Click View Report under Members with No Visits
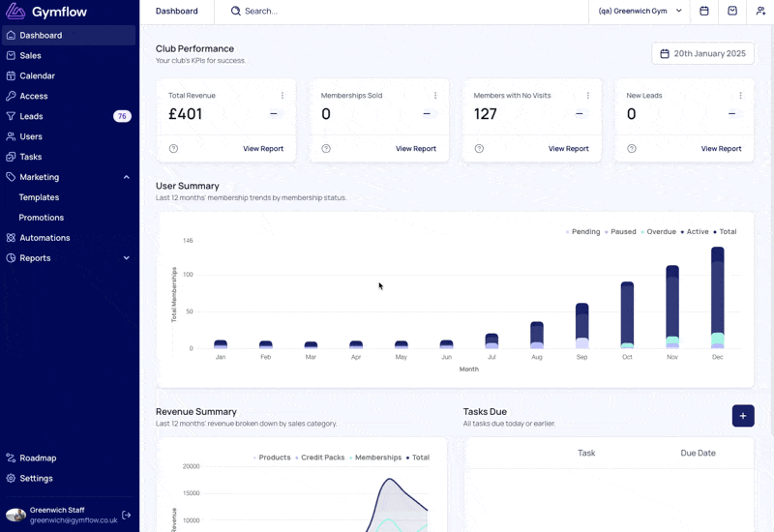Viewport: 774px width, 532px height. [x=568, y=149]
